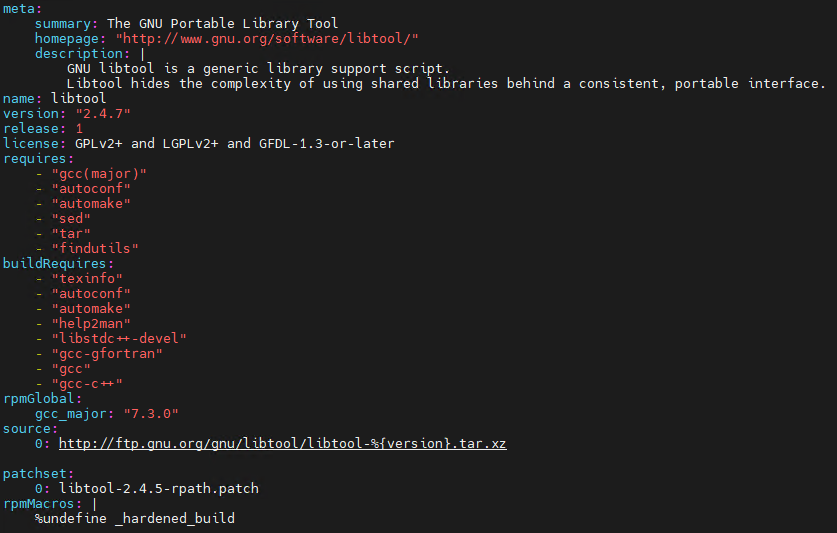Viewport: 837px width, 533px height.
Task: Place cursor on the version value "2.4.7"
Action: [x=95, y=113]
